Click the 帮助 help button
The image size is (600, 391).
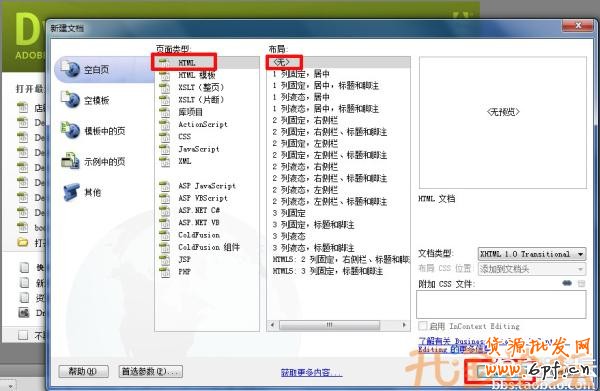83,371
